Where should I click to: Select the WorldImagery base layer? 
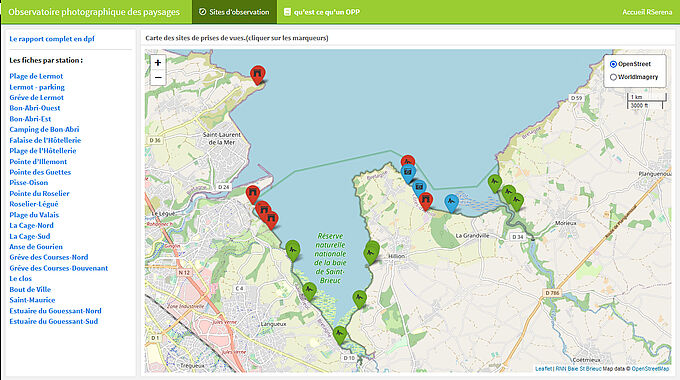point(613,77)
